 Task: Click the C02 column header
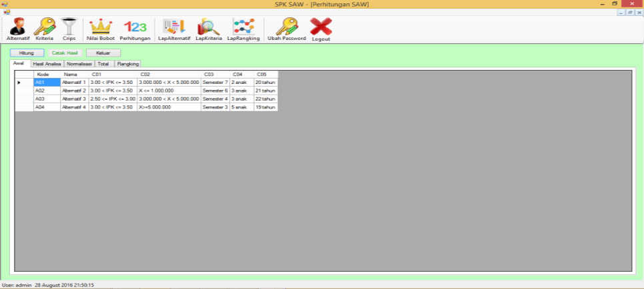pyautogui.click(x=169, y=75)
